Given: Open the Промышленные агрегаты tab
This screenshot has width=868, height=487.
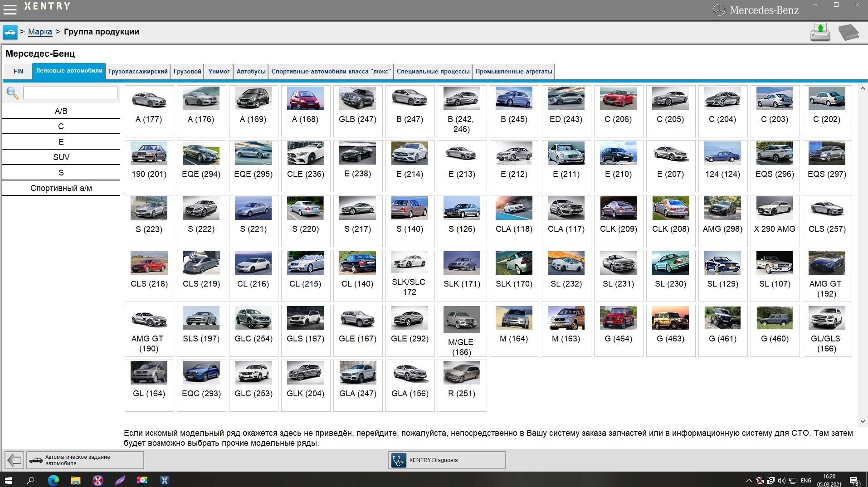Looking at the screenshot, I should [x=514, y=71].
